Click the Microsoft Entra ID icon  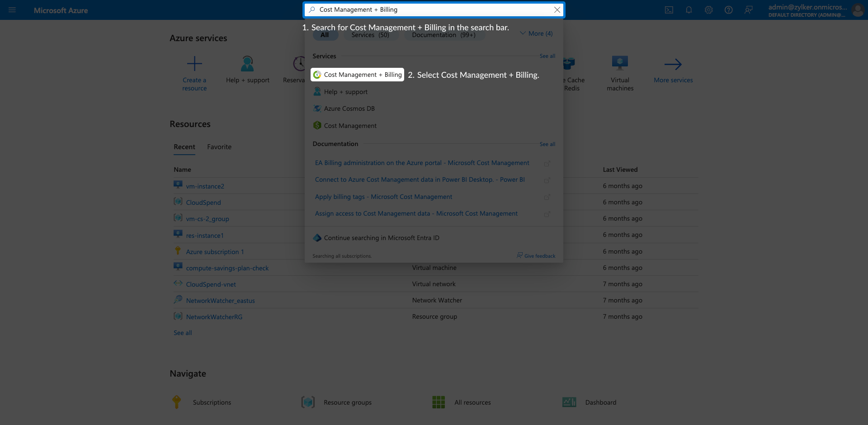[317, 238]
